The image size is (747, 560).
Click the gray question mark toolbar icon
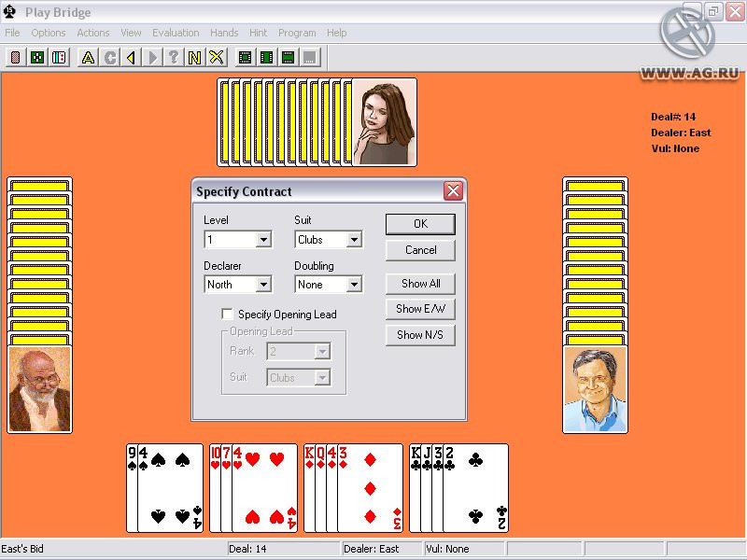click(x=174, y=58)
